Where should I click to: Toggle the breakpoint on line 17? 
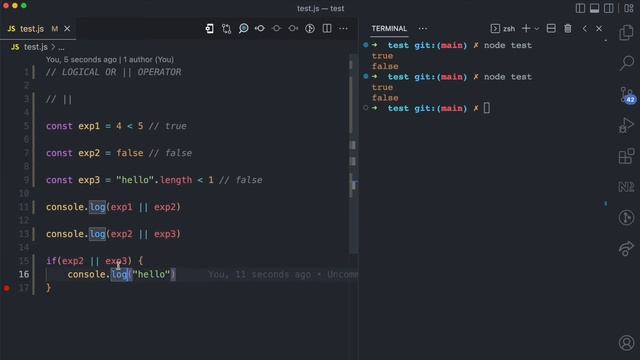7,288
